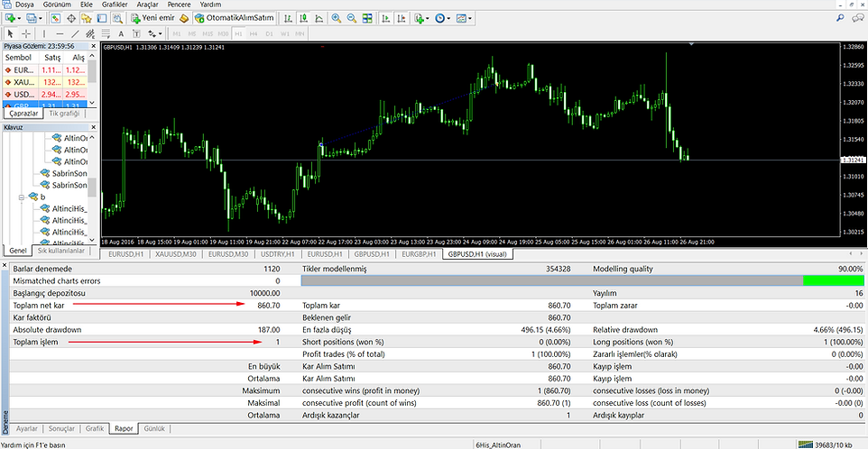Toggle the M30 timeframe button
Screen dimensions: 868x449
[x=223, y=33]
